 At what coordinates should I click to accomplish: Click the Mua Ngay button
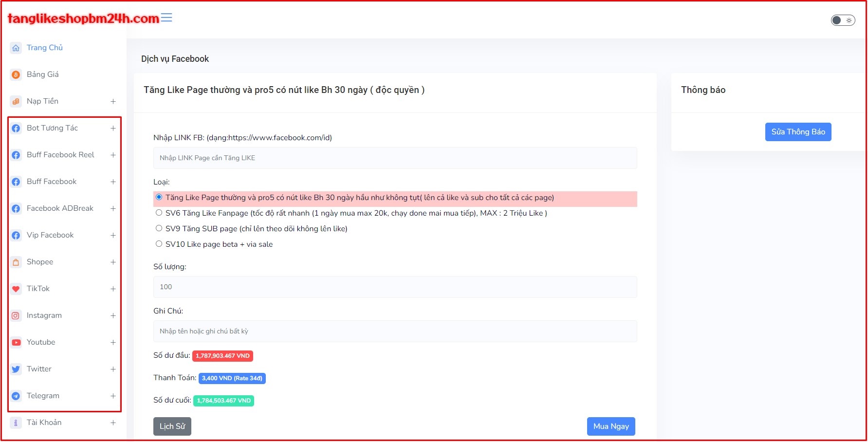611,426
